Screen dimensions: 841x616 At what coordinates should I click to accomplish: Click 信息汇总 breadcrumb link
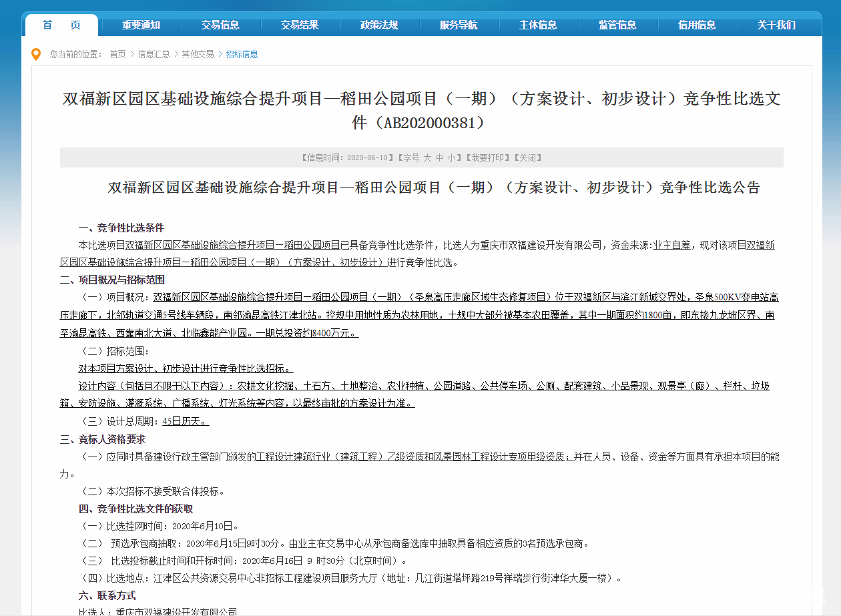click(154, 54)
